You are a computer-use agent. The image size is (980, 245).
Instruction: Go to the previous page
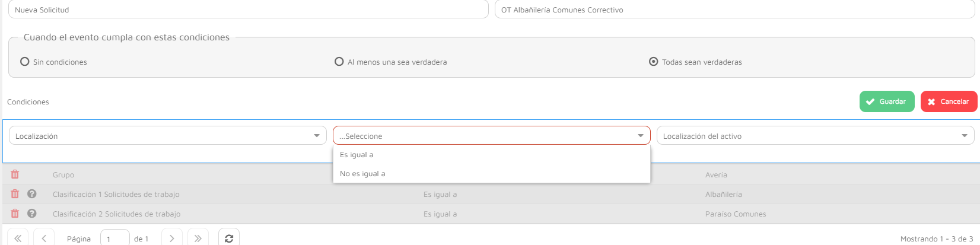[x=44, y=238]
